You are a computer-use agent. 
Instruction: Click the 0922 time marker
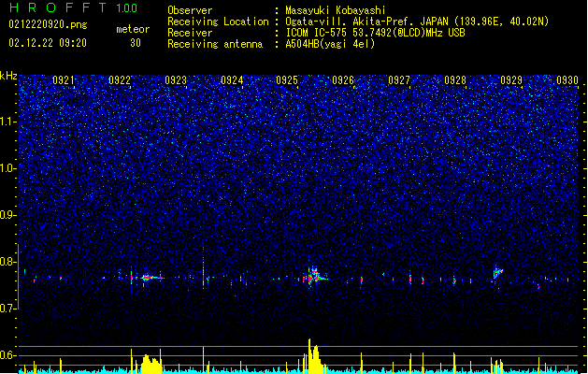pos(120,80)
